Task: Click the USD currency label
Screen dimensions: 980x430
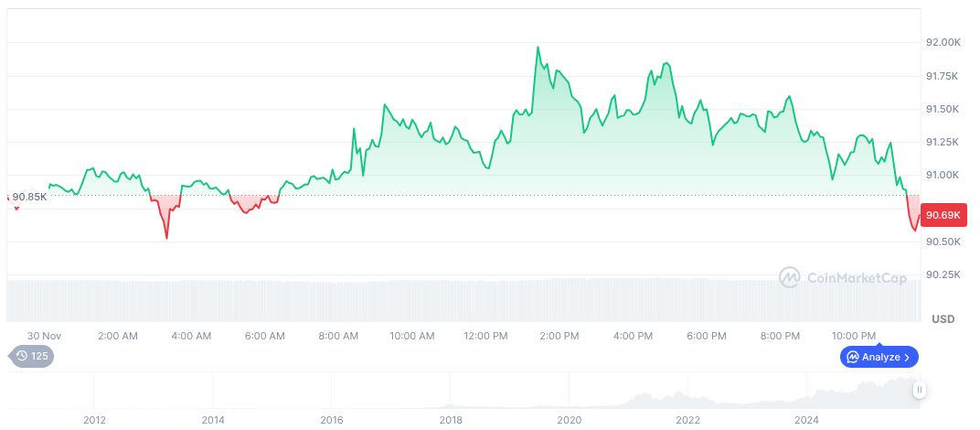Action: pos(943,318)
